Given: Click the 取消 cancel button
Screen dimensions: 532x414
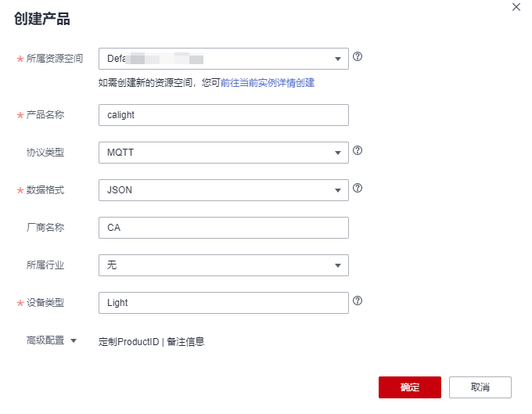Looking at the screenshot, I should (480, 387).
